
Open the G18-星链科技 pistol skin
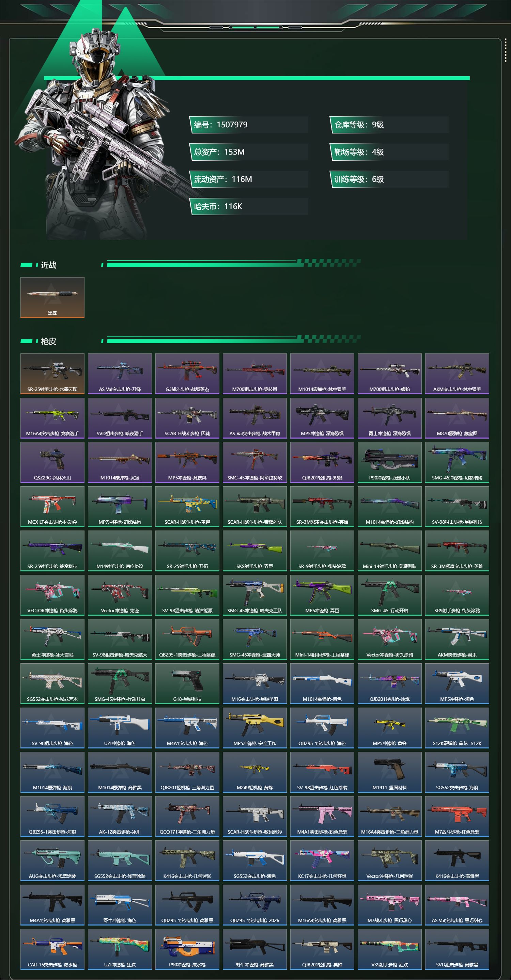187,684
